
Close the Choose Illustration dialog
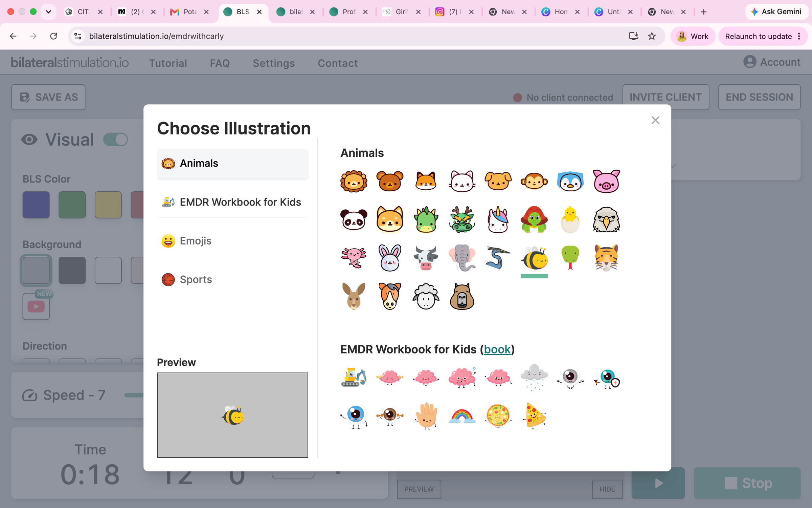pos(655,120)
